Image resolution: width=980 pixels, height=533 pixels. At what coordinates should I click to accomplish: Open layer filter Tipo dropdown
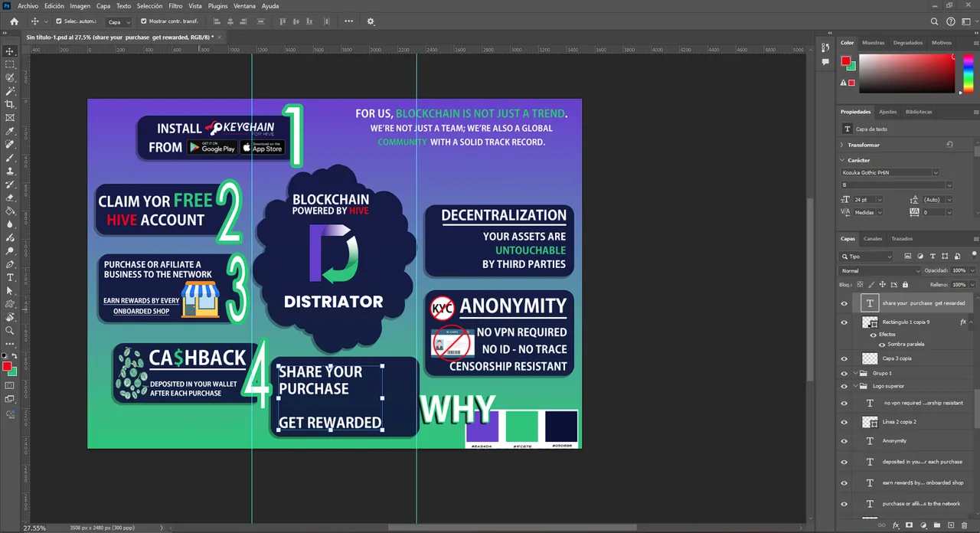point(866,257)
